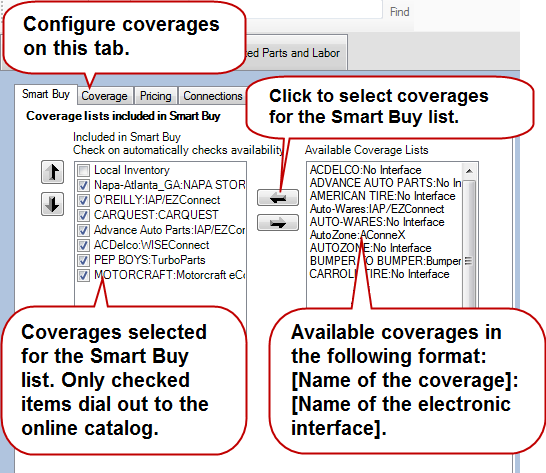
Task: Move selected coverage down with the down arrow
Action: click(53, 204)
